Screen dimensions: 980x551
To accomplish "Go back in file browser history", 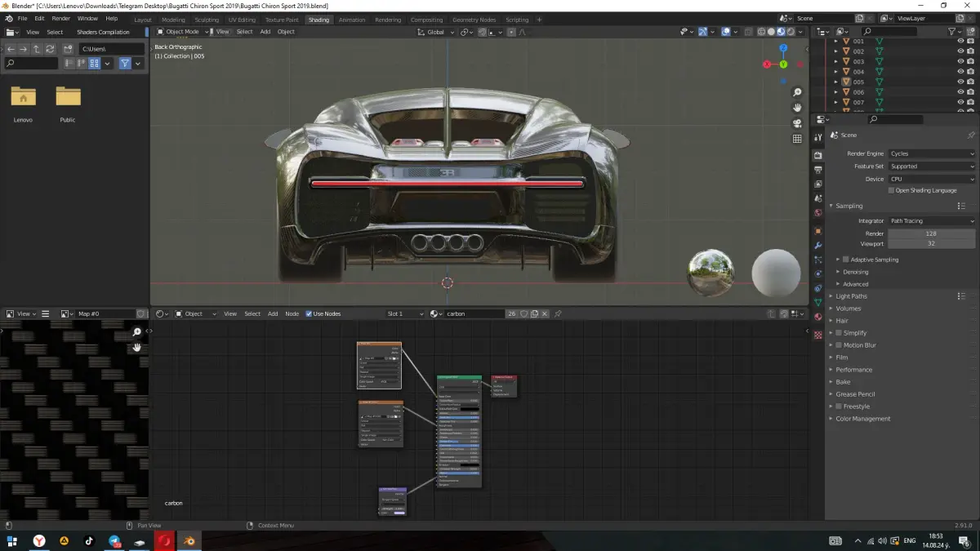I will [11, 49].
